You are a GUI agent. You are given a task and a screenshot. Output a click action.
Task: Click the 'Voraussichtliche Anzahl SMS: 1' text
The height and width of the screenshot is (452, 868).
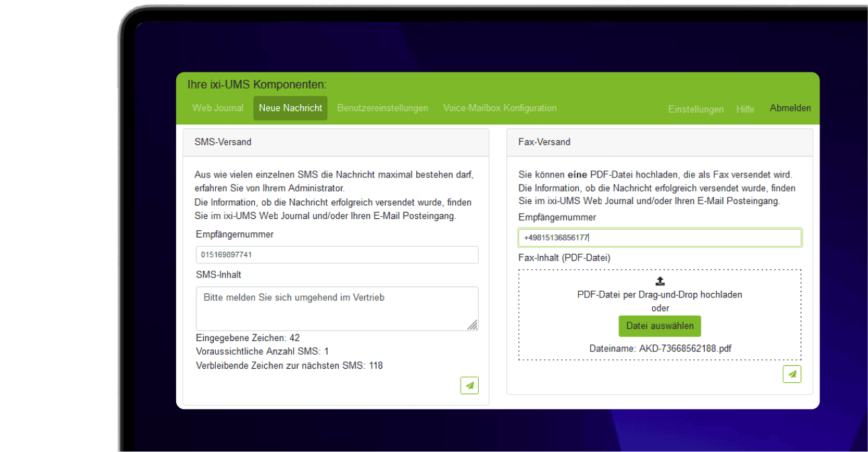tap(262, 351)
